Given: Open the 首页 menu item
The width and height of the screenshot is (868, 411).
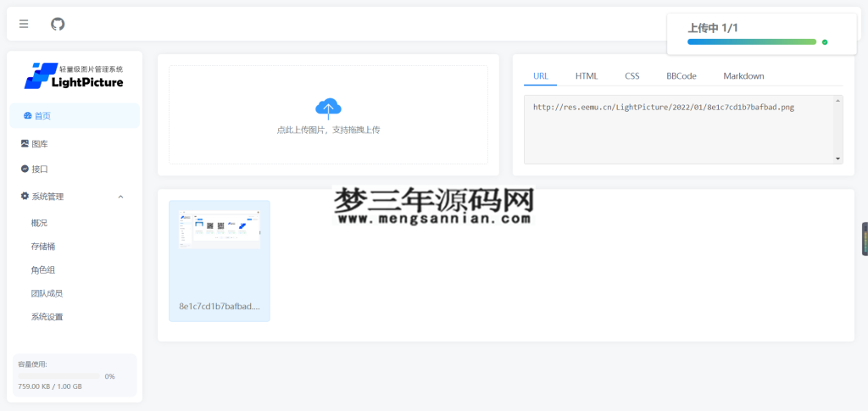Looking at the screenshot, I should [x=75, y=115].
